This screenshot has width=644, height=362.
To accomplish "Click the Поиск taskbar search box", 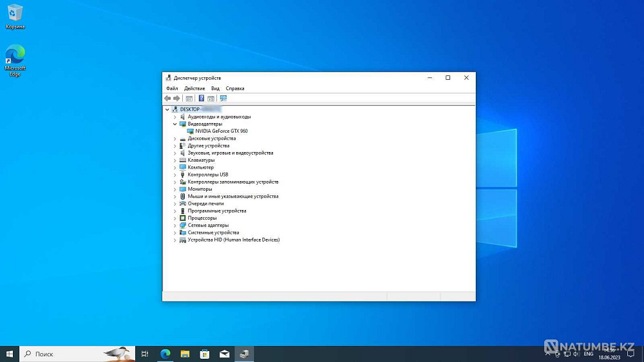I will 77,354.
